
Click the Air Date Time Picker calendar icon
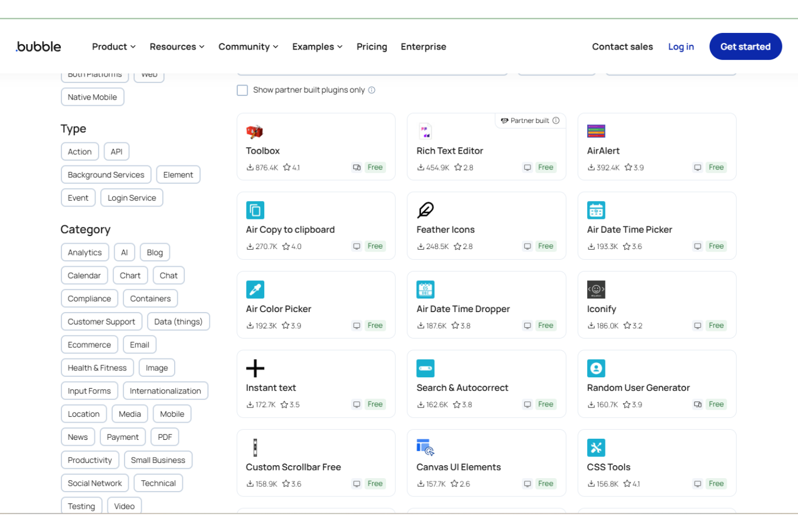(596, 210)
